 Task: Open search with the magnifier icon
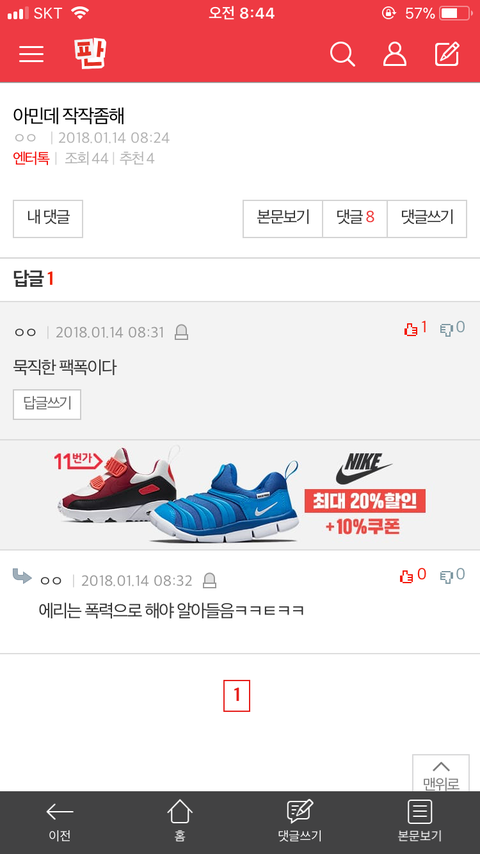click(x=342, y=54)
